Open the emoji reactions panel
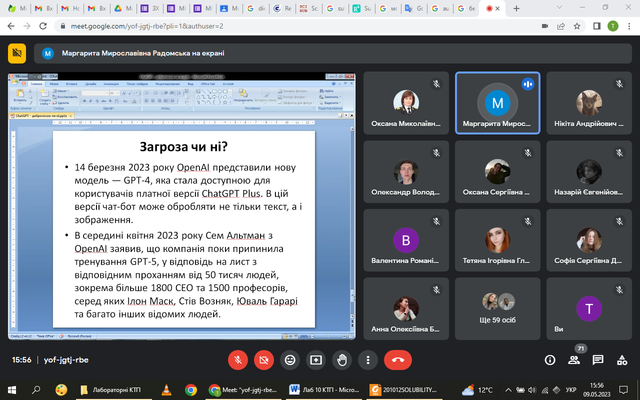This screenshot has width=640, height=400. coord(290,359)
